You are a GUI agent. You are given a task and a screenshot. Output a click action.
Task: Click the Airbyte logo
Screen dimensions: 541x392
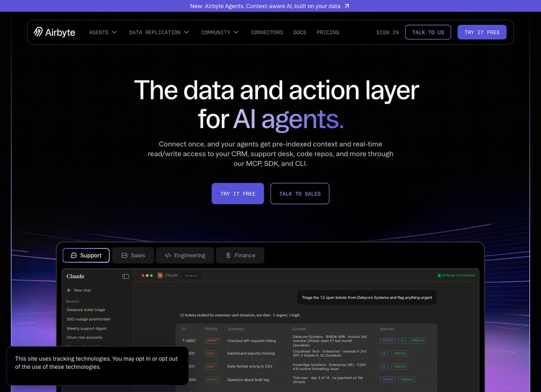[x=55, y=32]
